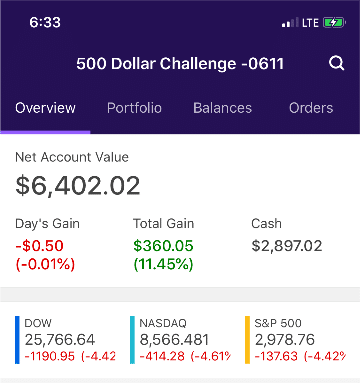Tap the LTE network indicator
Image resolution: width=361 pixels, height=383 pixels.
click(x=310, y=23)
